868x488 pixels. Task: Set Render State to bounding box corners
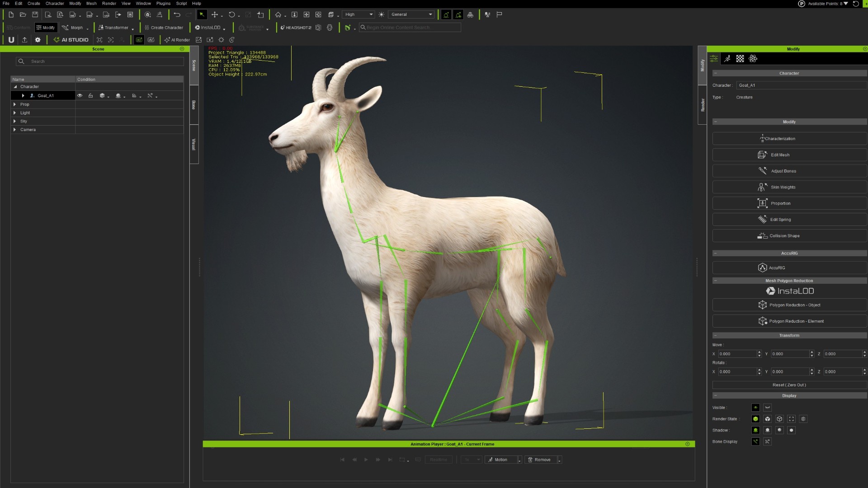tap(791, 419)
